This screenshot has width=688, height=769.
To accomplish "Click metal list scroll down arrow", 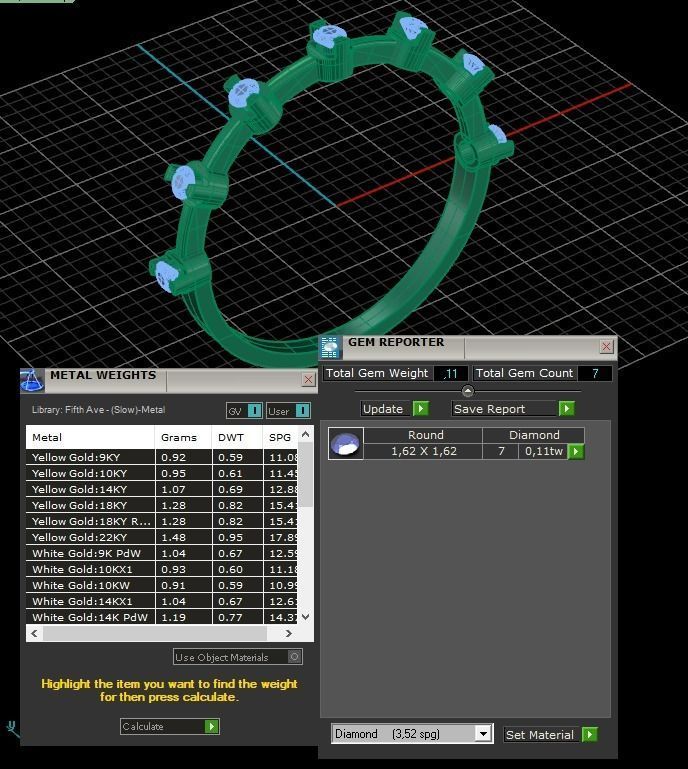I will [306, 617].
